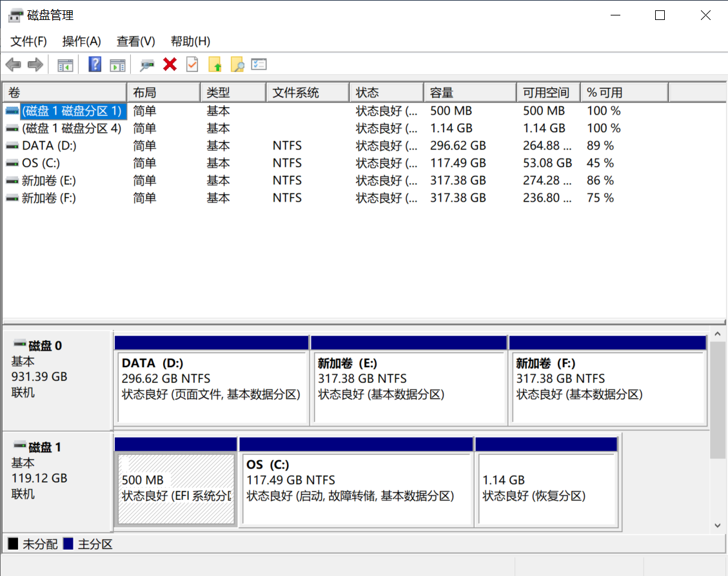Select 新加卷 (E:) partition block on 磁盘 0
The width and height of the screenshot is (728, 576).
point(409,380)
